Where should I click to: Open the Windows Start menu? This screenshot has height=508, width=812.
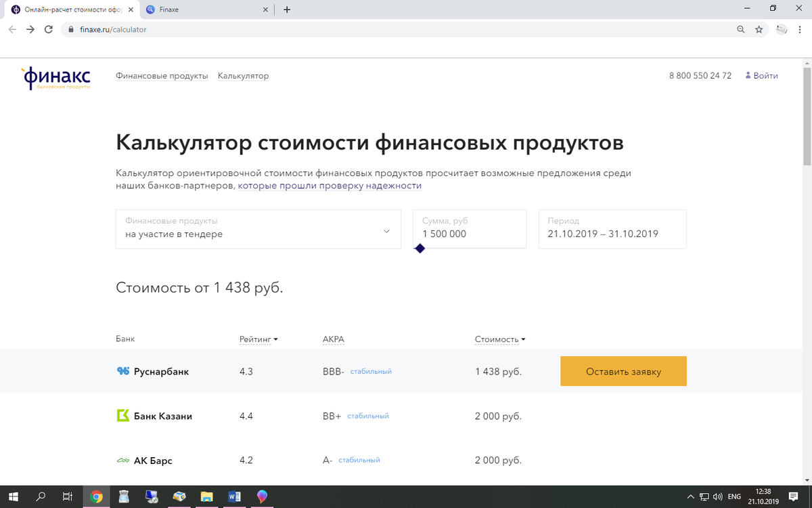coord(13,496)
